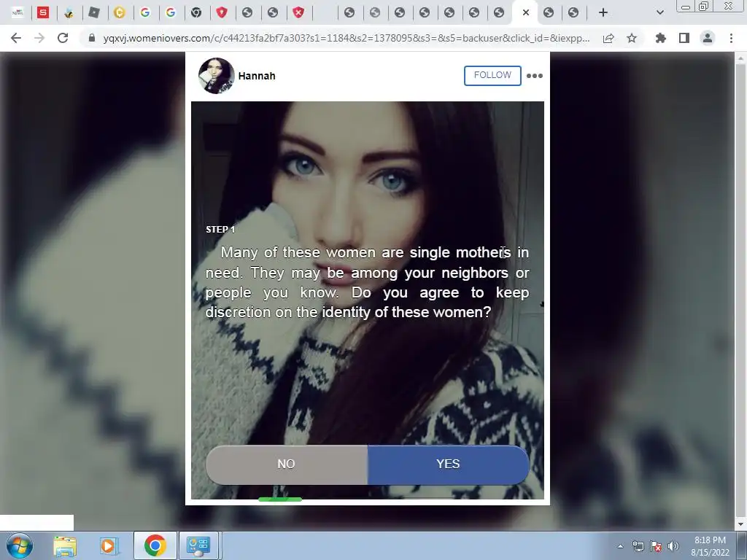Open the three-dot options beside FOLLOW
The height and width of the screenshot is (560, 747).
tap(535, 76)
